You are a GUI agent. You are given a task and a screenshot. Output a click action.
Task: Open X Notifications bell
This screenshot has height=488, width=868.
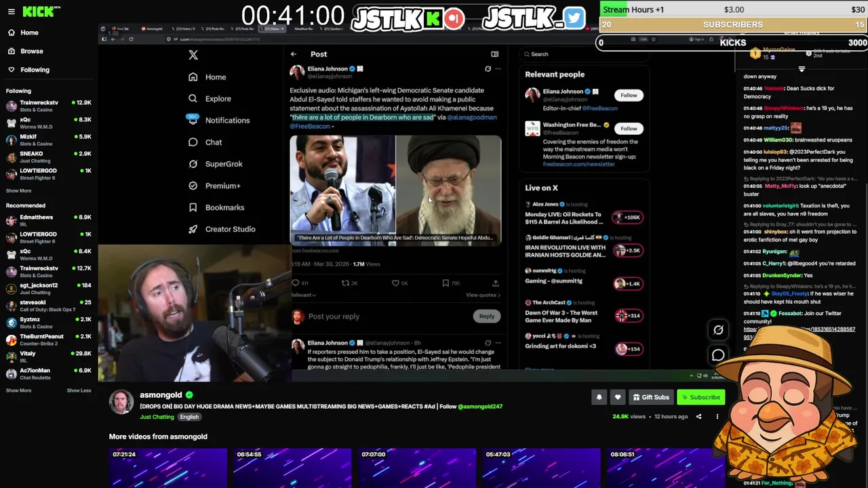pos(193,120)
